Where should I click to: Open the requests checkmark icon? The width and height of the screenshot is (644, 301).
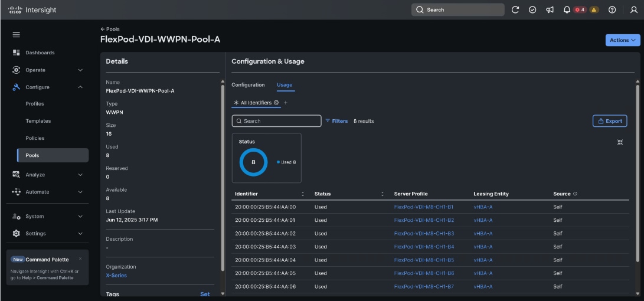(x=532, y=10)
